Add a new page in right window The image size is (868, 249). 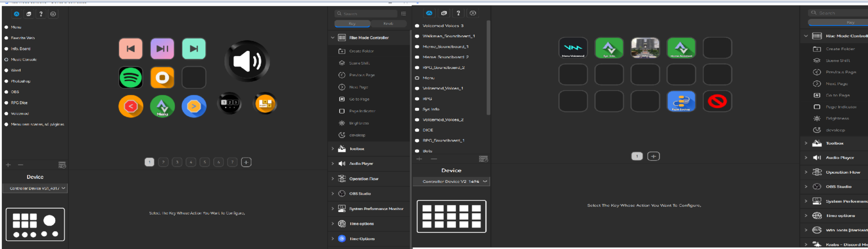[x=653, y=156]
